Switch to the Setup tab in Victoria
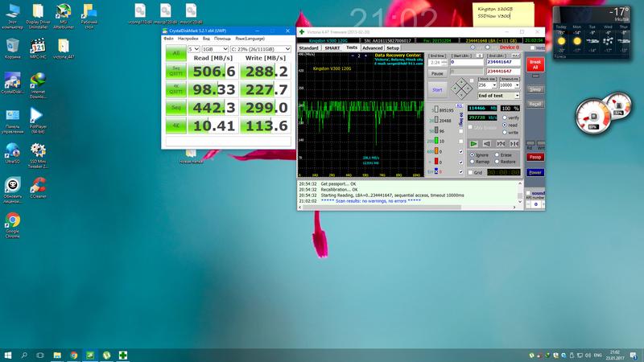Screen dimensions: 644x362 (x=393, y=48)
